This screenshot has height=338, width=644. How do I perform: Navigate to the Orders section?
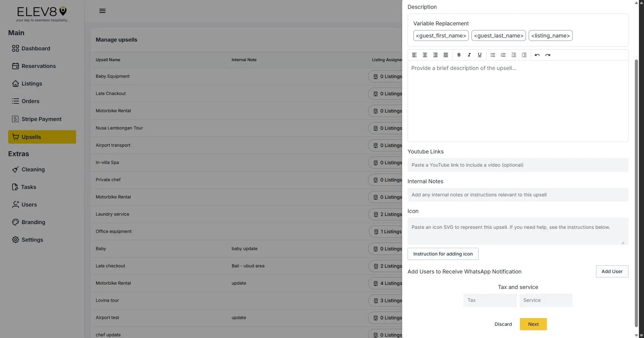coord(30,101)
